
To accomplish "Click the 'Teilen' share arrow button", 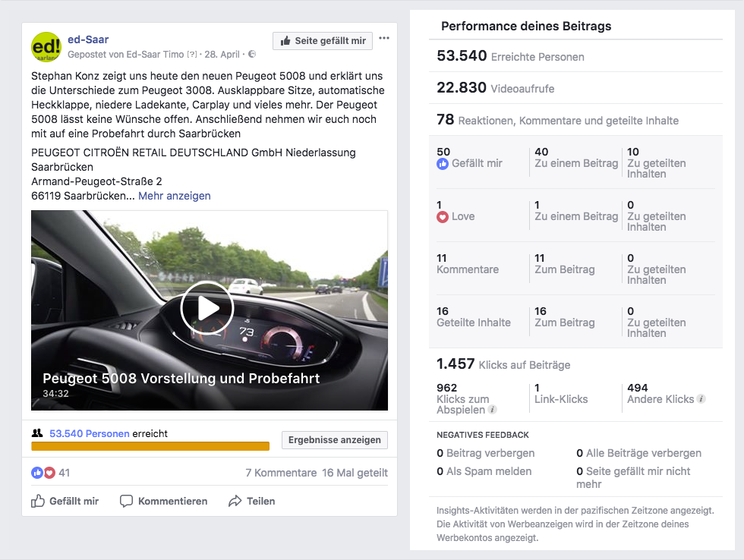I will click(x=251, y=502).
